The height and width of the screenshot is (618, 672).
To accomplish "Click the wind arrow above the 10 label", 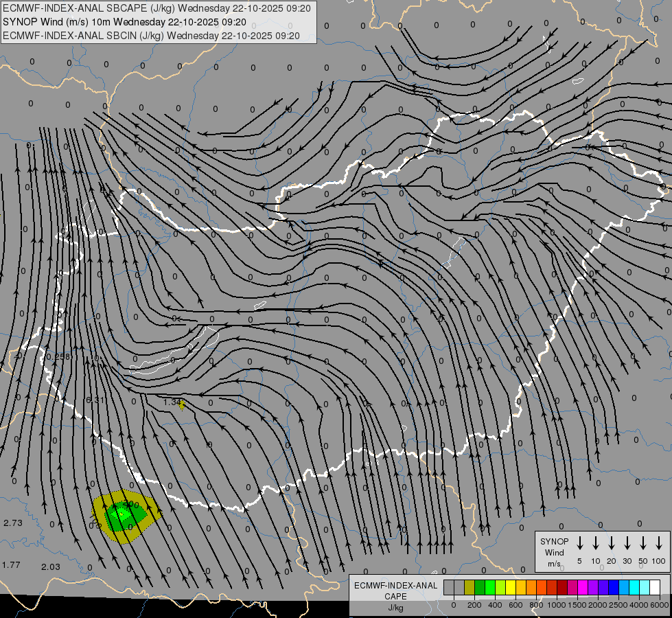I will coord(595,542).
